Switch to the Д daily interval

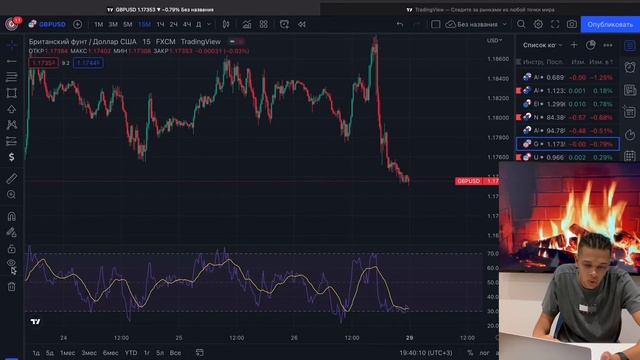198,24
